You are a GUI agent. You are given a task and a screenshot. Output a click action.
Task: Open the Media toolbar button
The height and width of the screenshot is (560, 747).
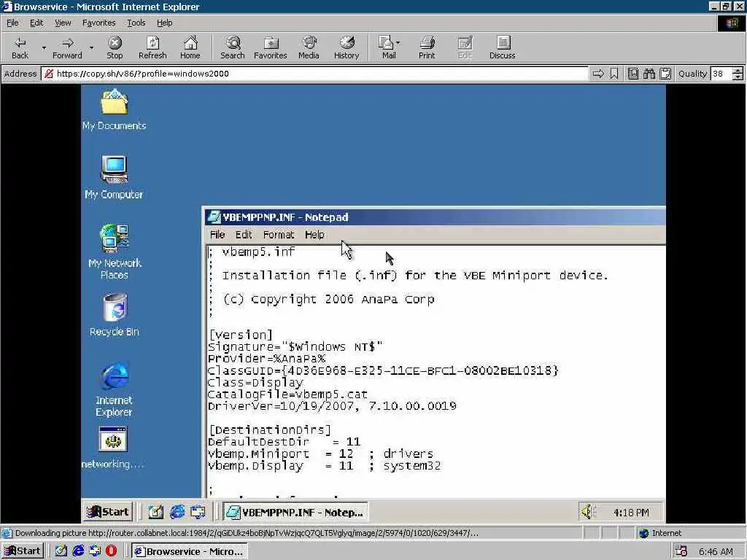(x=309, y=47)
